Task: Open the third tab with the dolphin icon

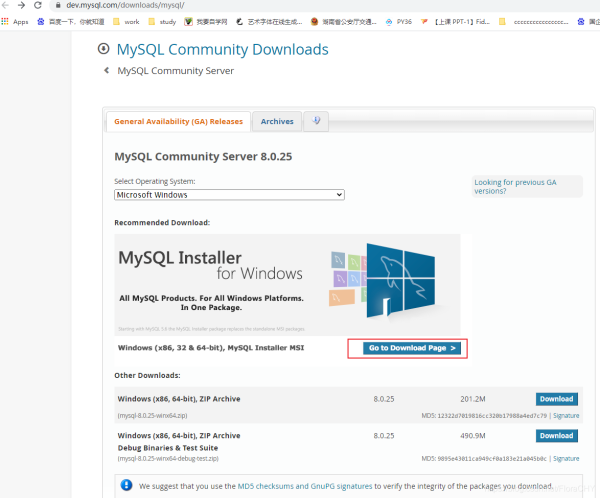Action: (x=316, y=121)
